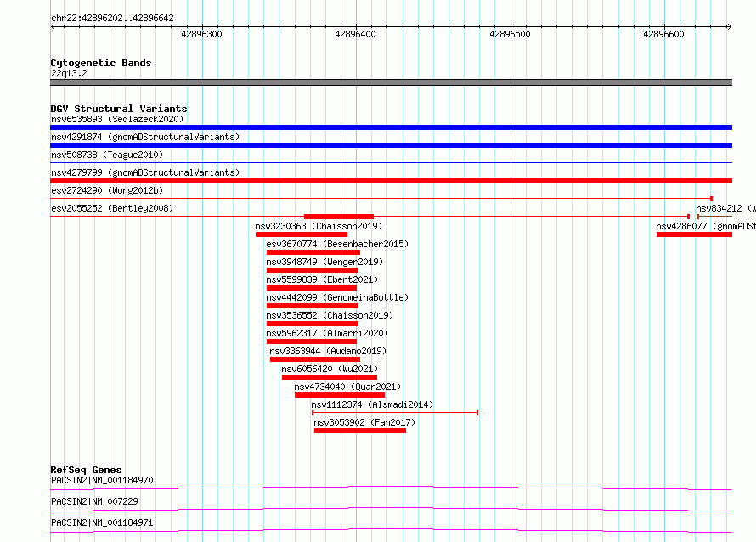Click ruler position 42896300
The image size is (756, 542).
[x=201, y=34]
